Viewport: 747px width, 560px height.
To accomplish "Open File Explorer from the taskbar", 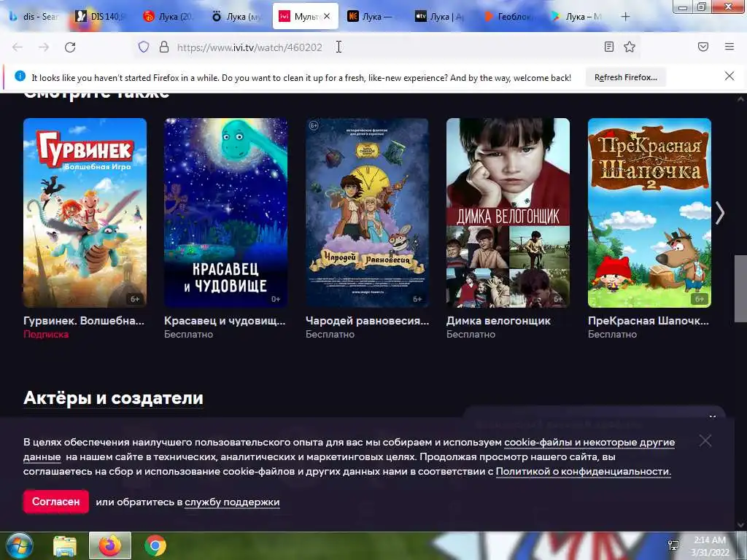I will click(65, 545).
